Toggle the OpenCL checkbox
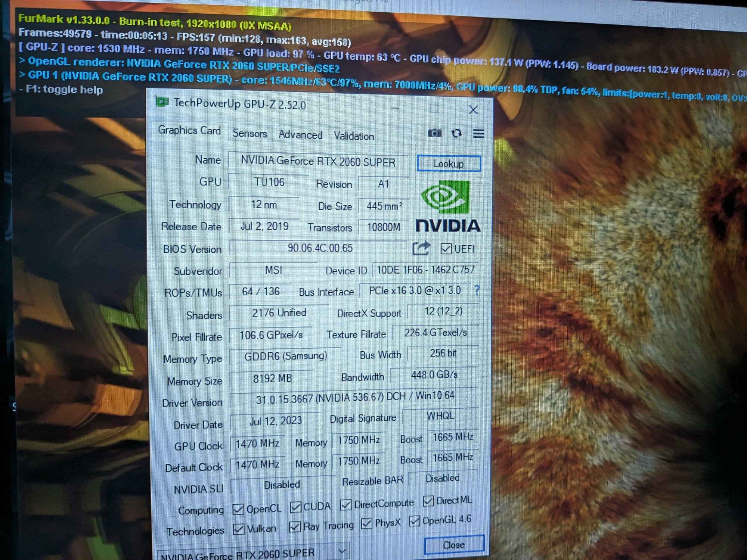The height and width of the screenshot is (560, 747). (238, 509)
